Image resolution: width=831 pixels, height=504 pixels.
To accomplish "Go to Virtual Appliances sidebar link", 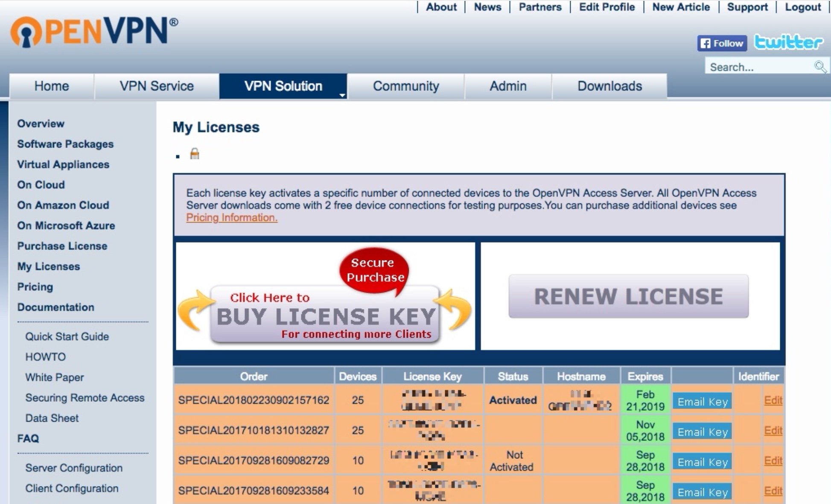I will [x=63, y=165].
